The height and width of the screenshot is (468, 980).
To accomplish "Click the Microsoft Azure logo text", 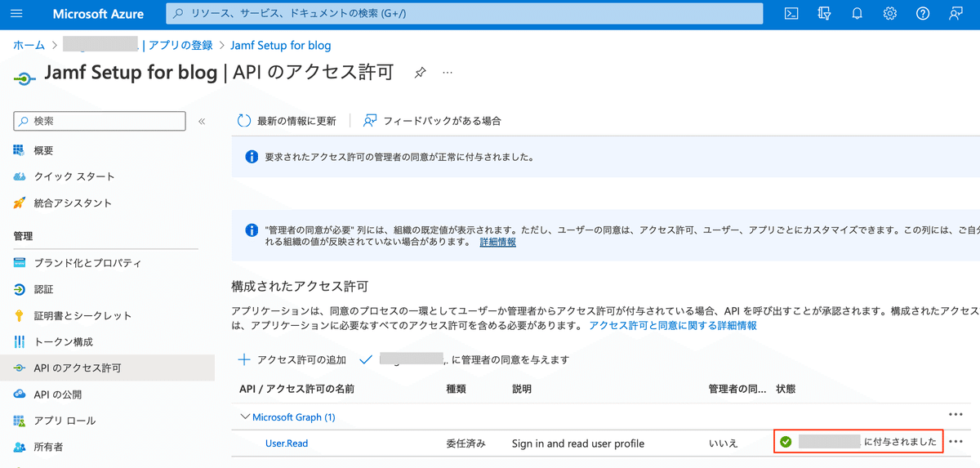I will click(x=98, y=14).
